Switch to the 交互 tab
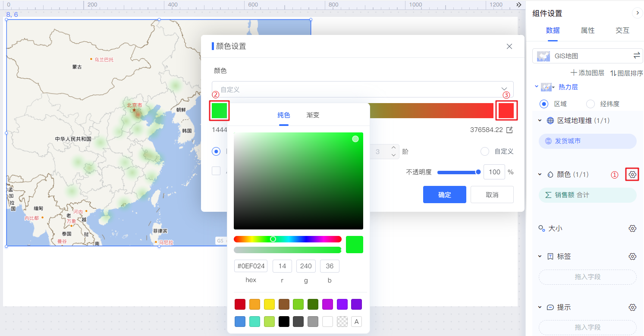Screen dimensions: 644x336 tap(622, 30)
